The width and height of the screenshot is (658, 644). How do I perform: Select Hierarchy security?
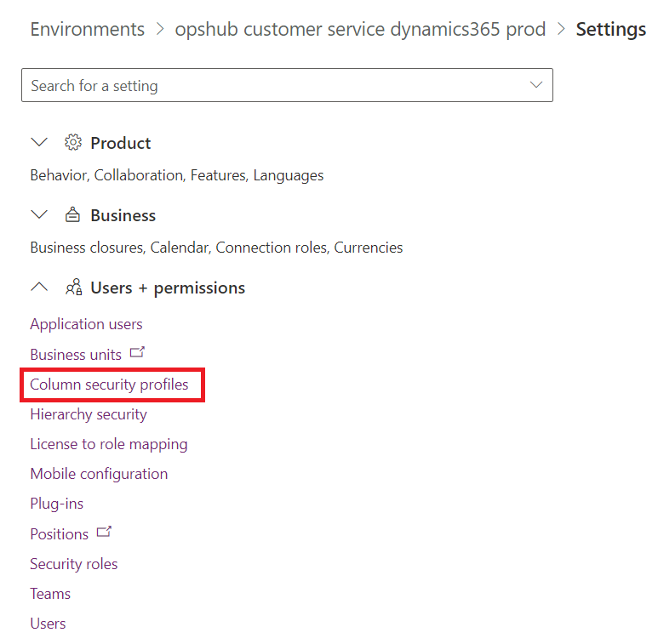[x=89, y=414]
